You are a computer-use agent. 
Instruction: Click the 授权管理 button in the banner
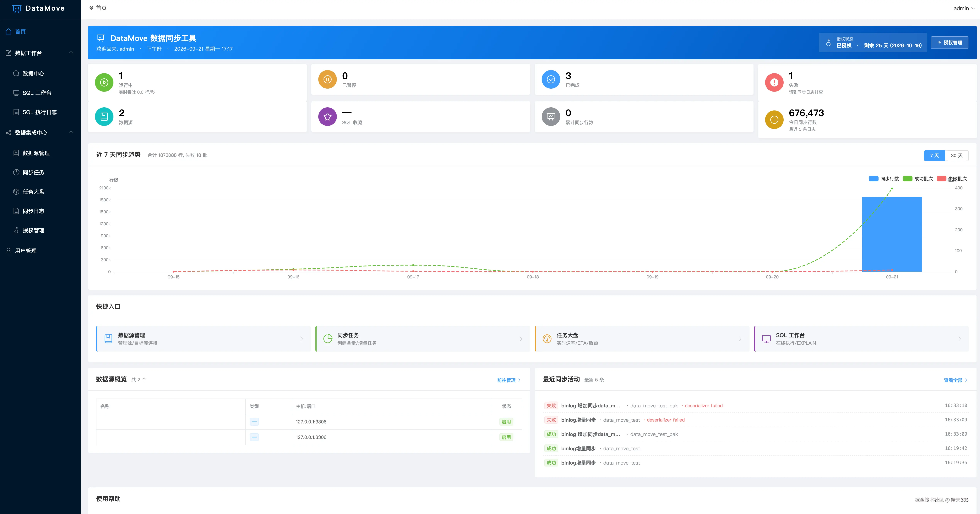click(x=950, y=43)
